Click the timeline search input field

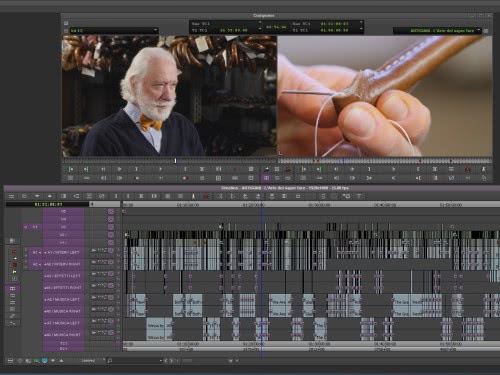(136, 361)
